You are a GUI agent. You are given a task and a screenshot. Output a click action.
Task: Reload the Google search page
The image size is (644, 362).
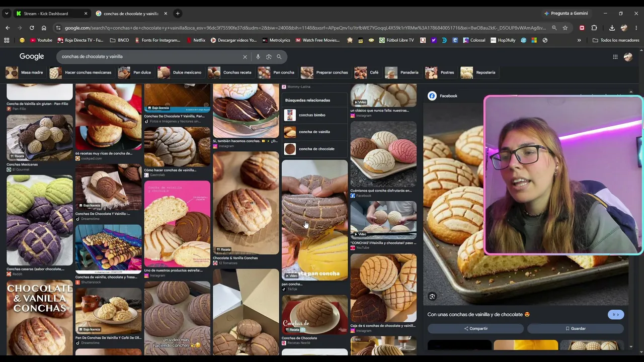pyautogui.click(x=32, y=28)
